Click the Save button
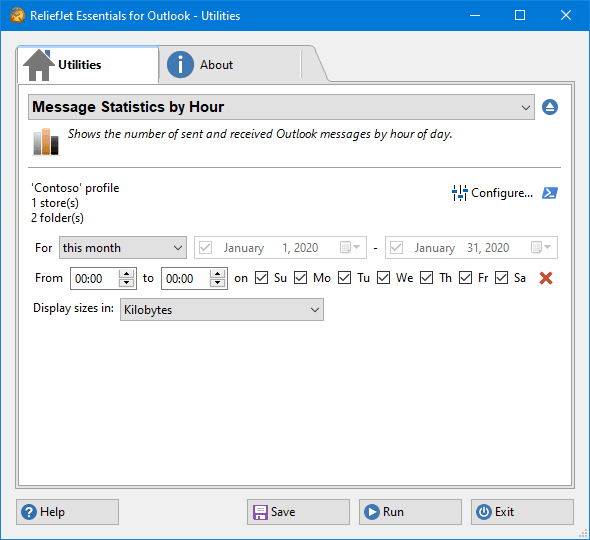The image size is (590, 540). 298,512
